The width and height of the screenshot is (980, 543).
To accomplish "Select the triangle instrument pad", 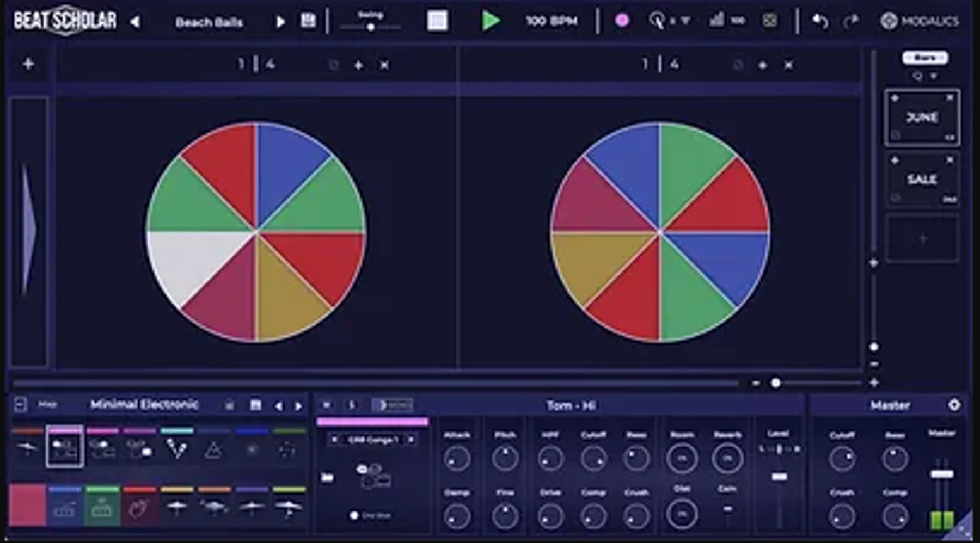I will [x=213, y=448].
